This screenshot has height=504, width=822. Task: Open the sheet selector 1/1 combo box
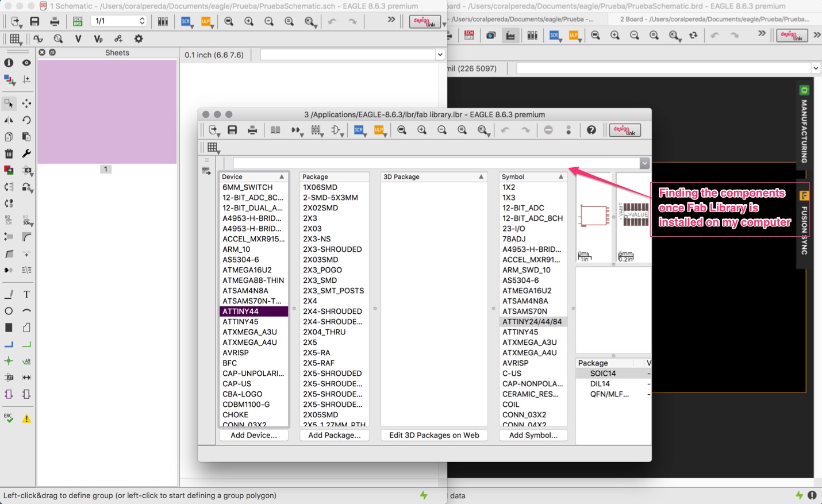[x=120, y=21]
